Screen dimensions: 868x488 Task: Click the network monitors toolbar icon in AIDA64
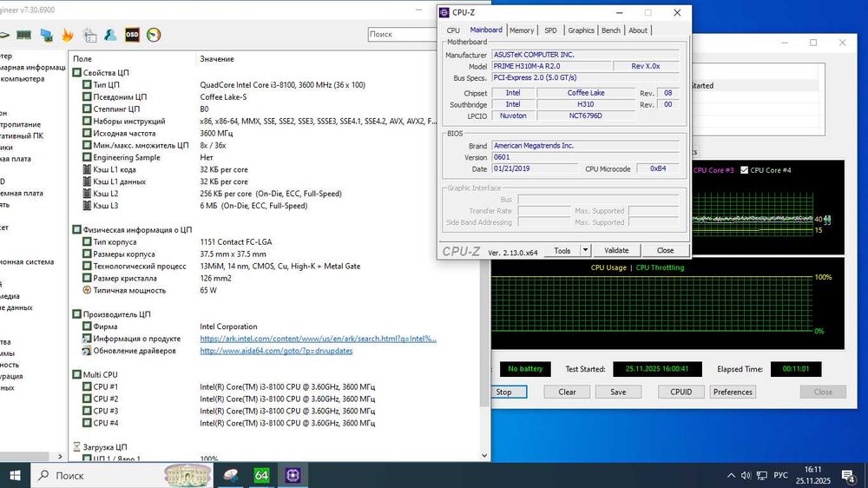[x=47, y=36]
